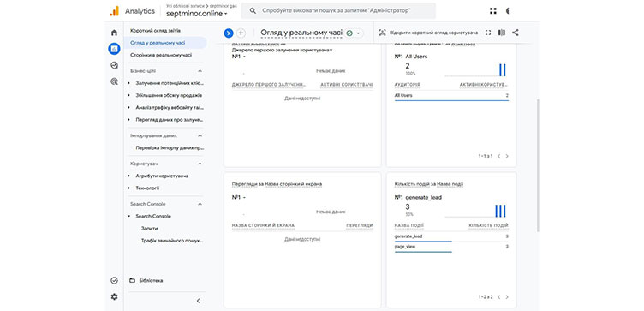
Task: Select the All Users row in audience table
Action: pos(451,96)
